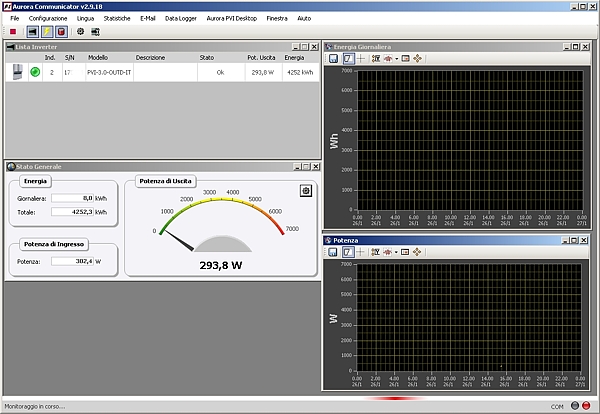The image size is (600, 414).
Task: Minimize the Stato Generale window
Action: pos(297,166)
